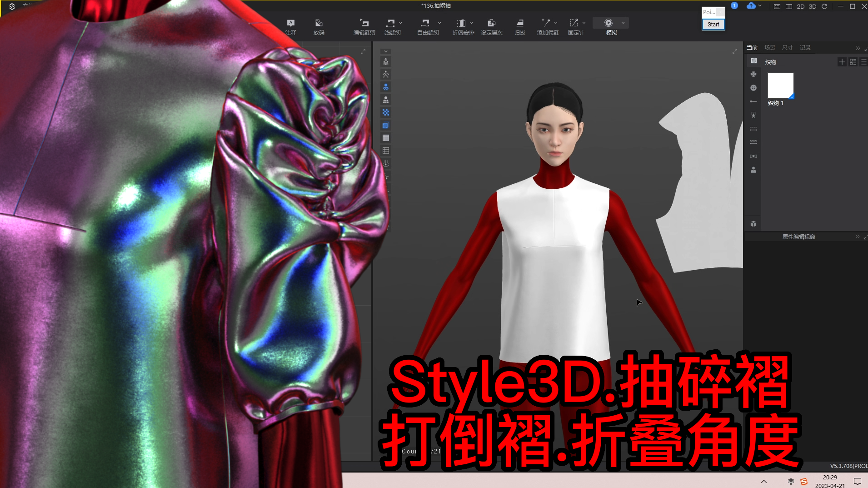Toggle solid mesh surface display icon

click(x=386, y=138)
